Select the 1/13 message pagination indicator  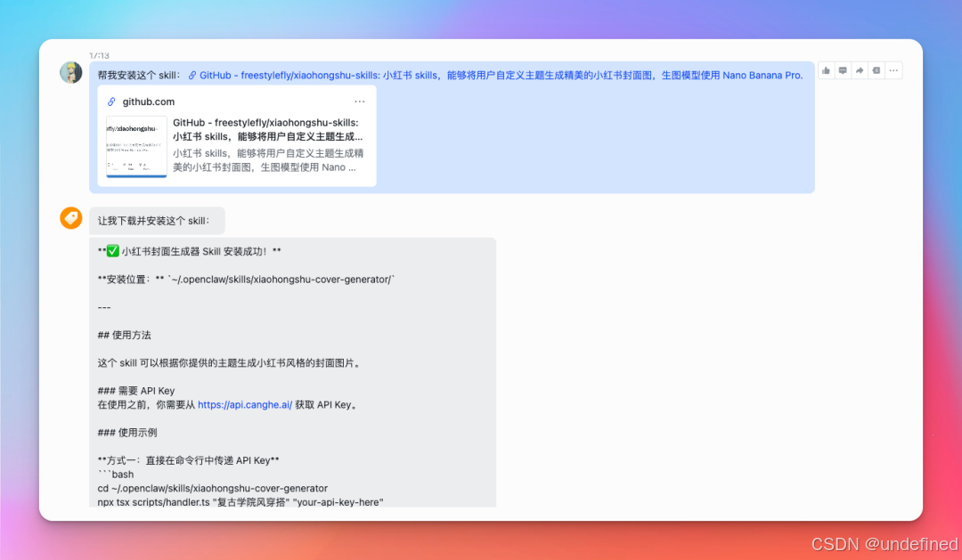(x=101, y=55)
